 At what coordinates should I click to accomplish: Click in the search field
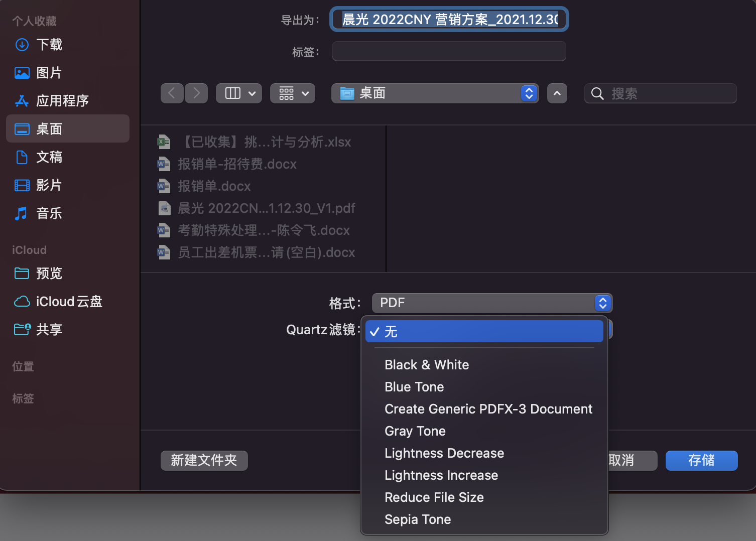[668, 94]
